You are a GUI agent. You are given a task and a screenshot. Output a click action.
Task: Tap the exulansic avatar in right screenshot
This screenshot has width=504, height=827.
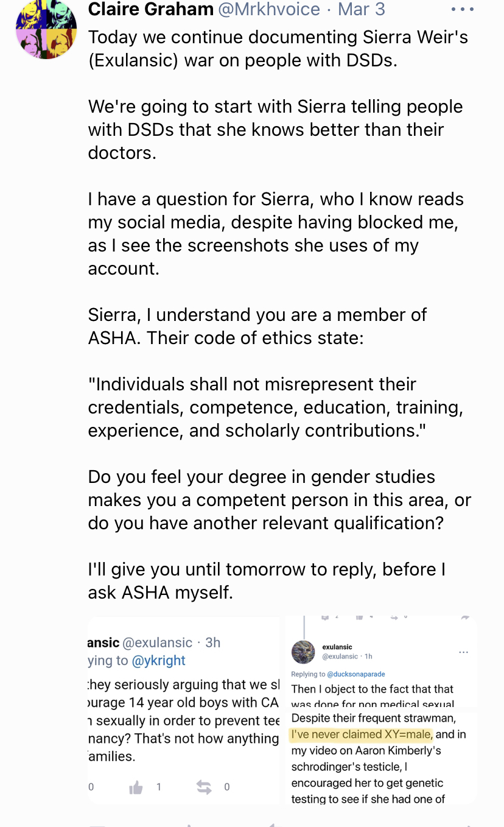click(x=303, y=652)
